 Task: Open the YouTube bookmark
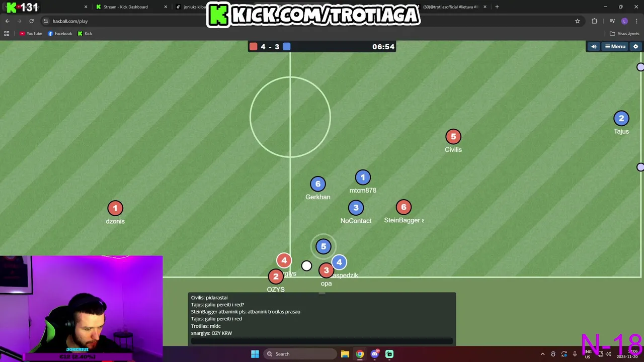[x=31, y=33]
